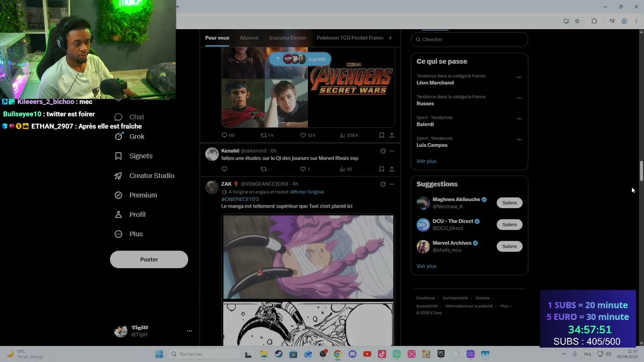The height and width of the screenshot is (362, 644).
Task: Launch Epic Games from the taskbar
Action: click(x=441, y=354)
